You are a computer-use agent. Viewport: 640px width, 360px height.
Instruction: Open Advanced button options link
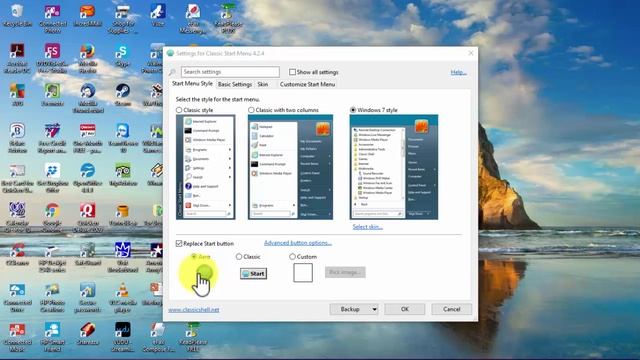[298, 243]
